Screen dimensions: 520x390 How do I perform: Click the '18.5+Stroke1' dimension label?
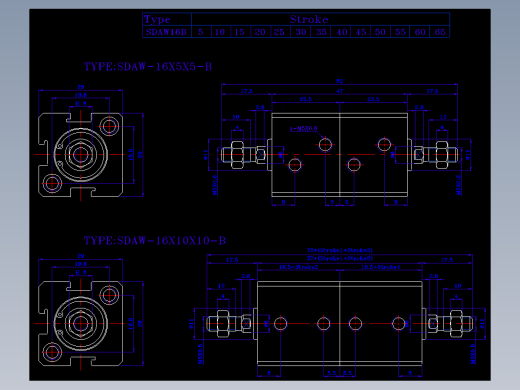tap(381, 267)
